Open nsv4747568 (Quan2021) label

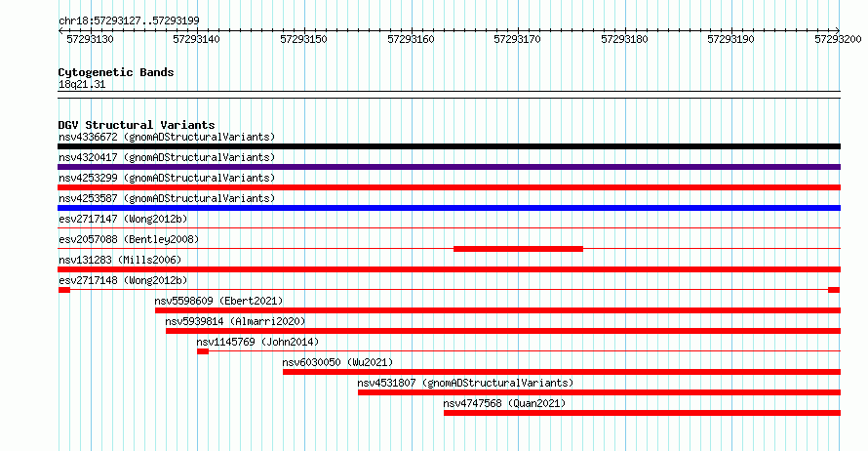[504, 403]
